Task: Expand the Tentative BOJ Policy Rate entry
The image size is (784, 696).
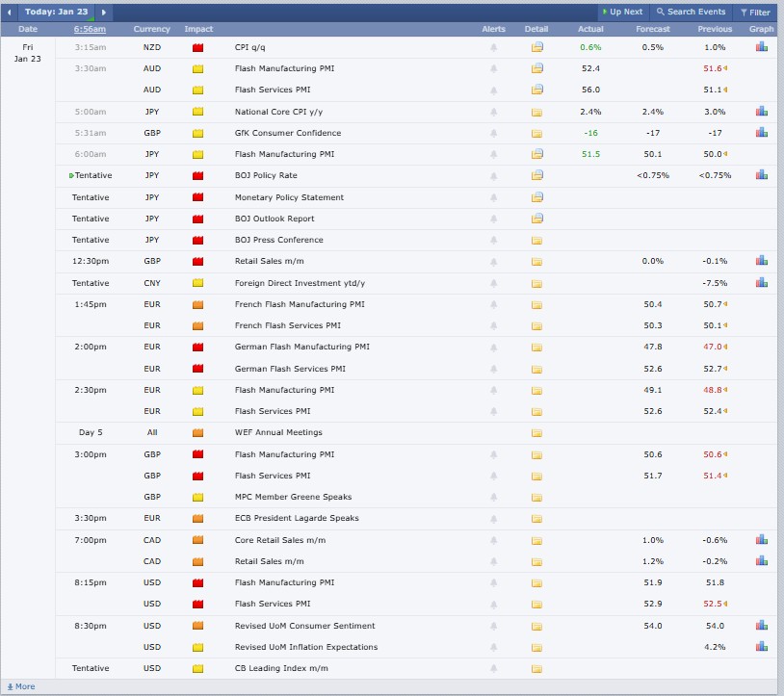Action: [69, 175]
